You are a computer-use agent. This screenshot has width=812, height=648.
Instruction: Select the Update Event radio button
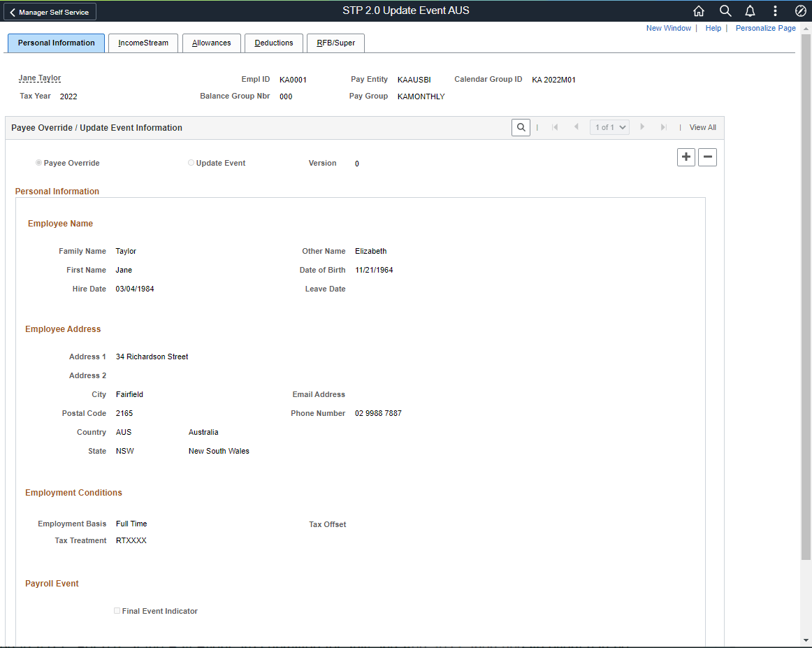(191, 163)
